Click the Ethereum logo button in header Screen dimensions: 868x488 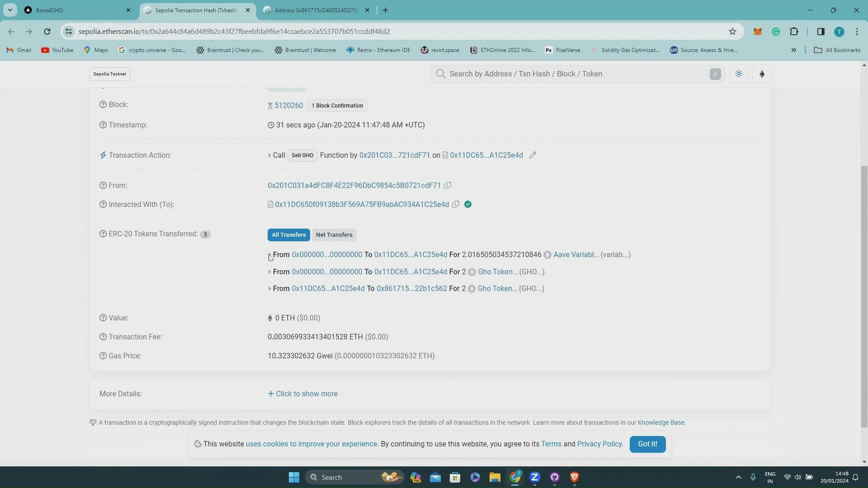point(762,74)
